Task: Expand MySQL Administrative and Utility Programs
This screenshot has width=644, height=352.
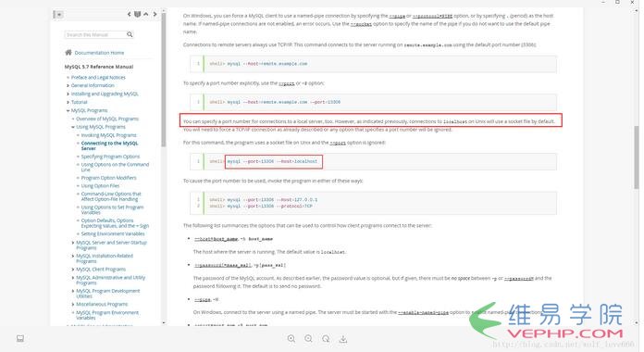Action: (73, 278)
